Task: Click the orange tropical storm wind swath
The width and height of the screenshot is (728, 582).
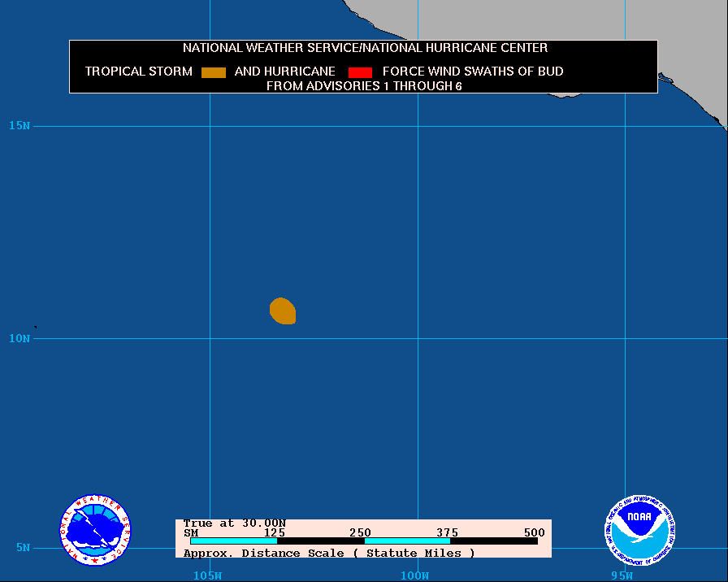Action: (283, 311)
